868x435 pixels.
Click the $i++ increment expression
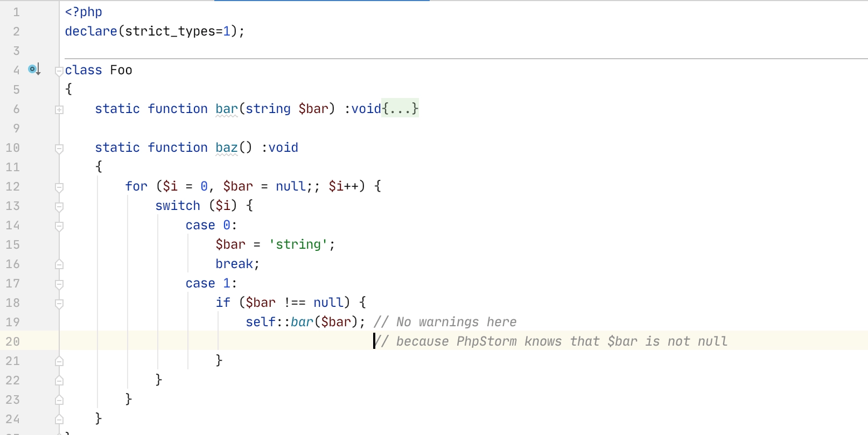(344, 186)
